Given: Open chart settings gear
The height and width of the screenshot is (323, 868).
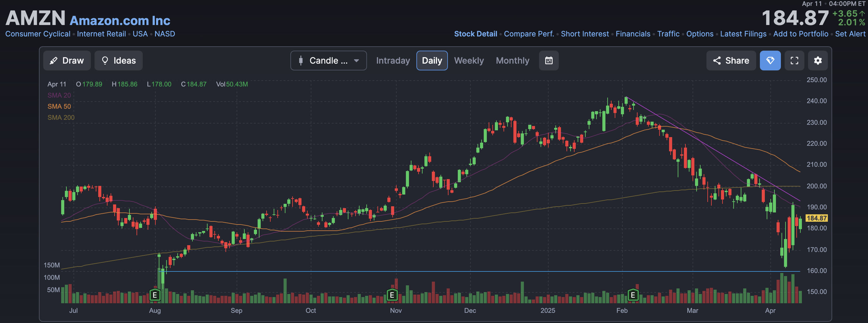Looking at the screenshot, I should coord(818,61).
